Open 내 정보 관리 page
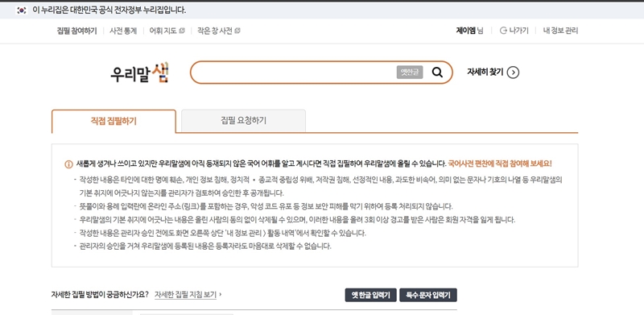 click(560, 31)
